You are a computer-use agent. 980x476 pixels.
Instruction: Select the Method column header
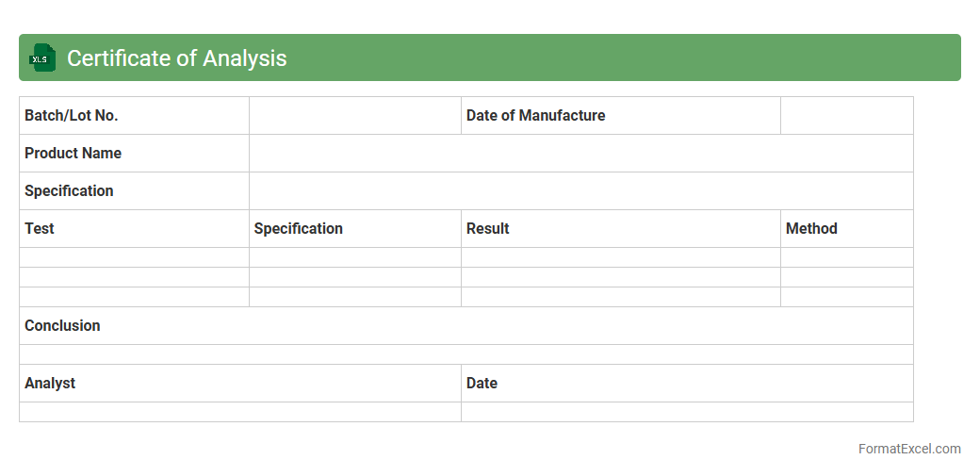(x=846, y=229)
